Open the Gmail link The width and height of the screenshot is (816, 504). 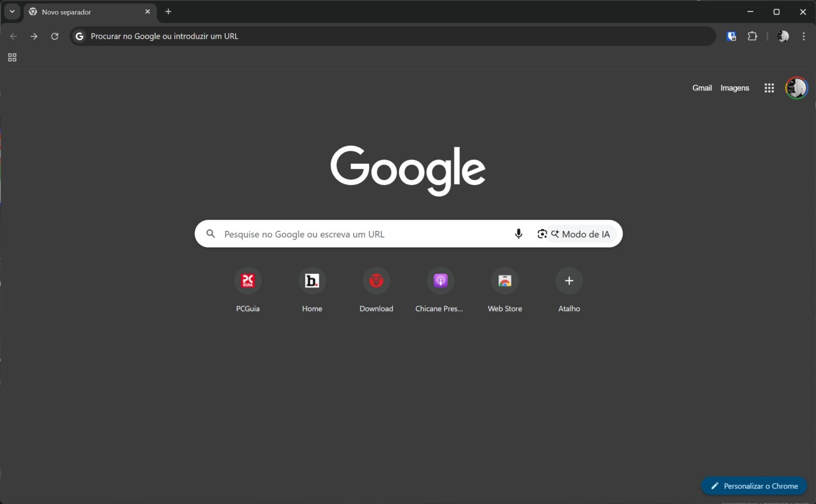click(x=702, y=88)
